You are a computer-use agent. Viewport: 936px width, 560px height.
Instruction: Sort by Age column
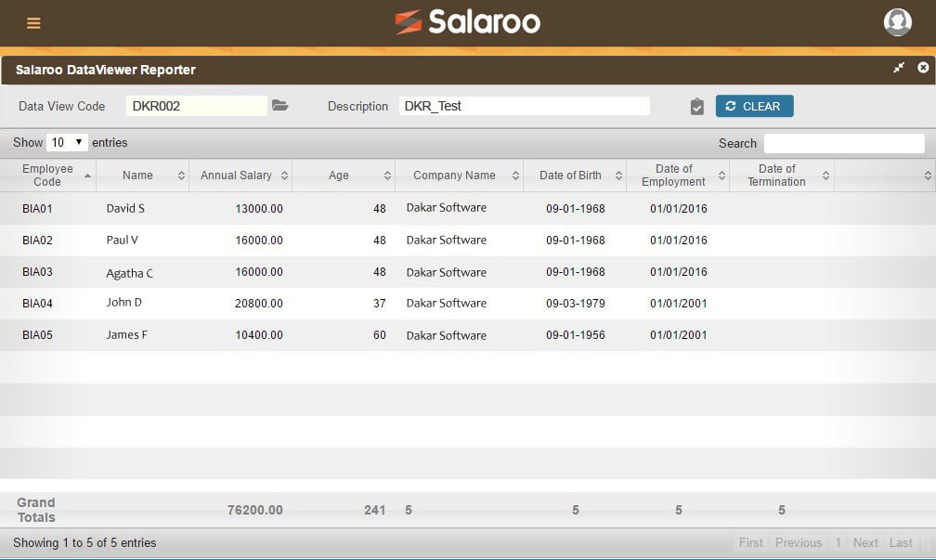click(344, 175)
